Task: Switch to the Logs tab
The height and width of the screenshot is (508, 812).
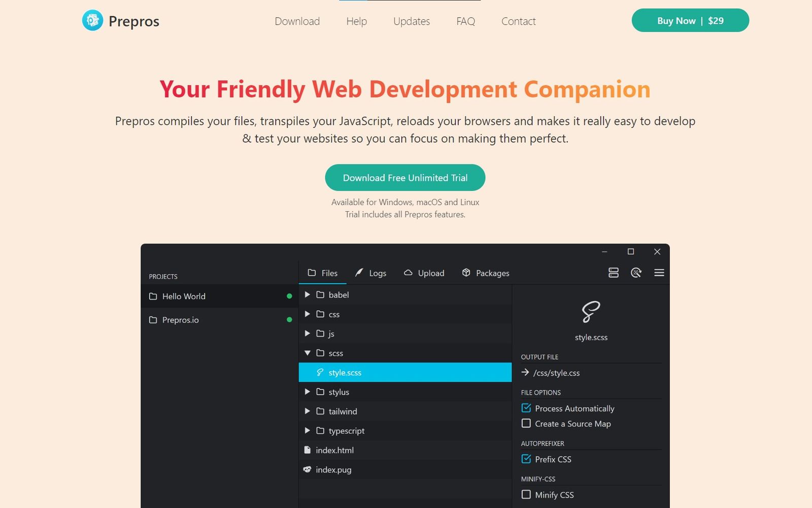Action: point(370,273)
